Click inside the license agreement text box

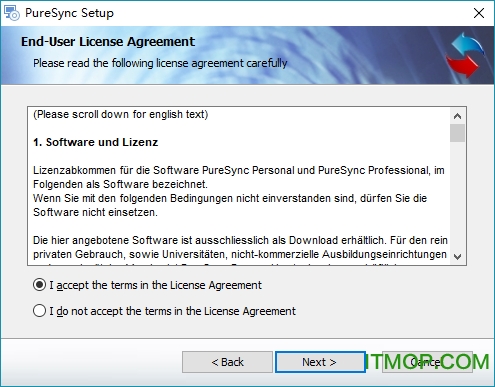pyautogui.click(x=238, y=186)
